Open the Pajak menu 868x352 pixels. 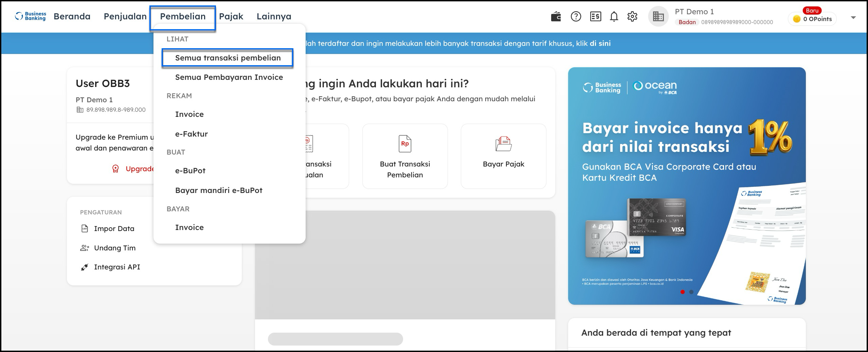(231, 16)
